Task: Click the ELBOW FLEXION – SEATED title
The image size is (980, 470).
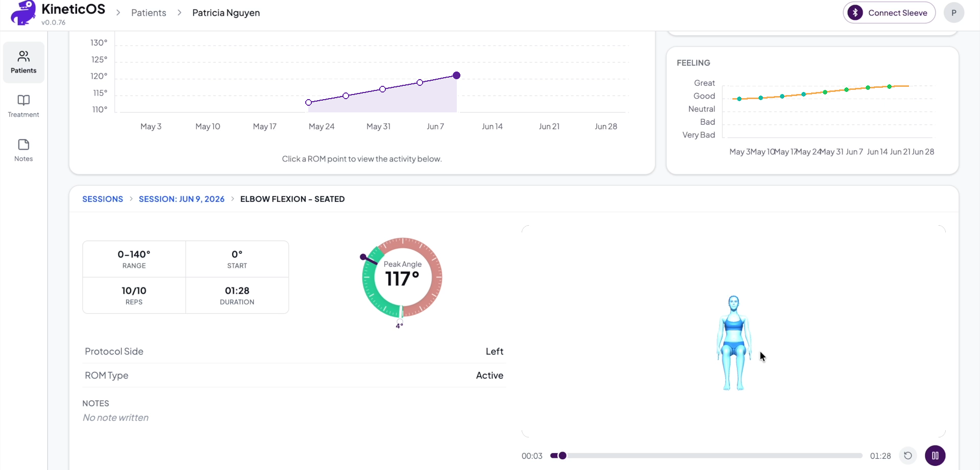Action: (x=292, y=199)
